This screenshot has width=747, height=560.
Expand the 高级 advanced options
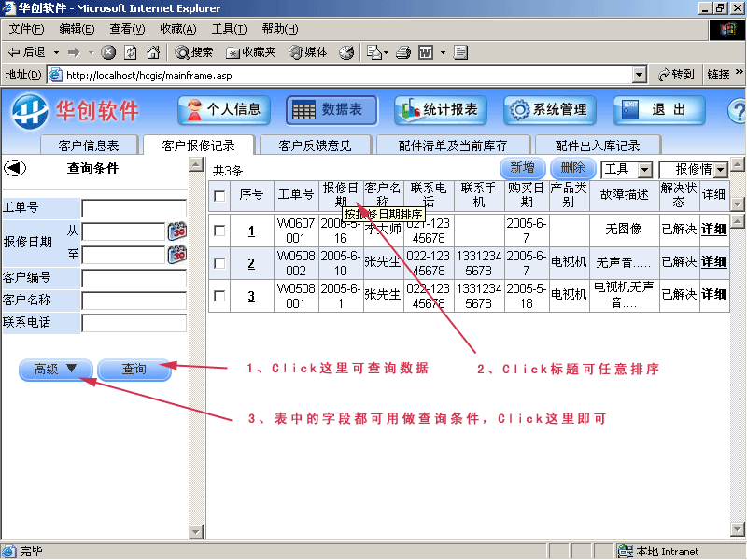(x=54, y=369)
